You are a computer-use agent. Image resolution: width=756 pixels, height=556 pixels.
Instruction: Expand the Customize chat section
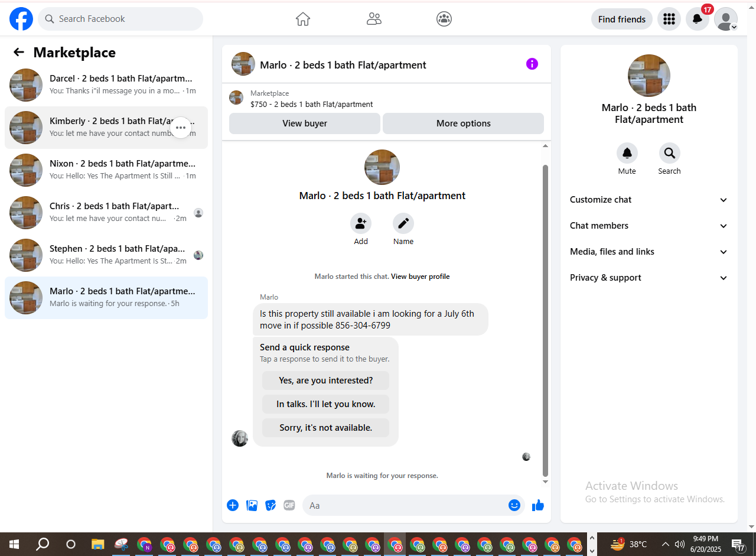tap(649, 200)
